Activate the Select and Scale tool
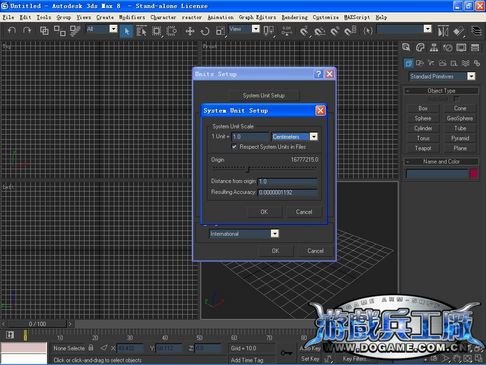 click(x=220, y=31)
